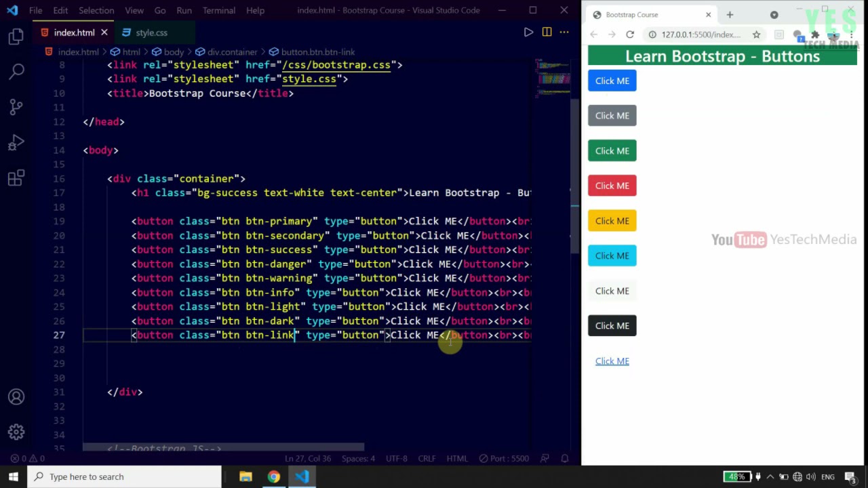Open Chrome extensions puzzle icon
Image resolution: width=868 pixels, height=488 pixels.
coord(815,35)
